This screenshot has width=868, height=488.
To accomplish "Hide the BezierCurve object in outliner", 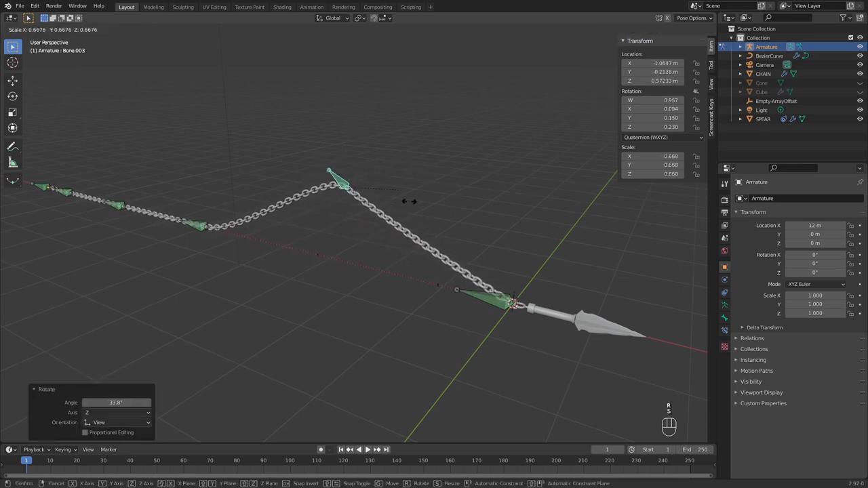I will click(x=860, y=56).
